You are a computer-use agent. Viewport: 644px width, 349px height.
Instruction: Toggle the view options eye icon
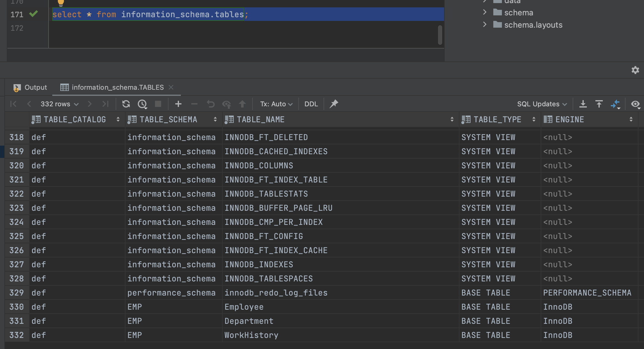(x=635, y=104)
